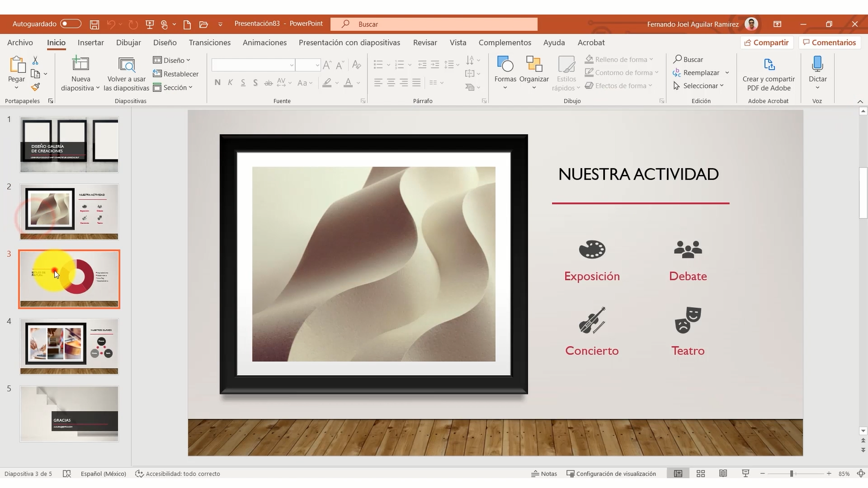Click the Increase font size icon
The height and width of the screenshot is (488, 868).
[327, 65]
